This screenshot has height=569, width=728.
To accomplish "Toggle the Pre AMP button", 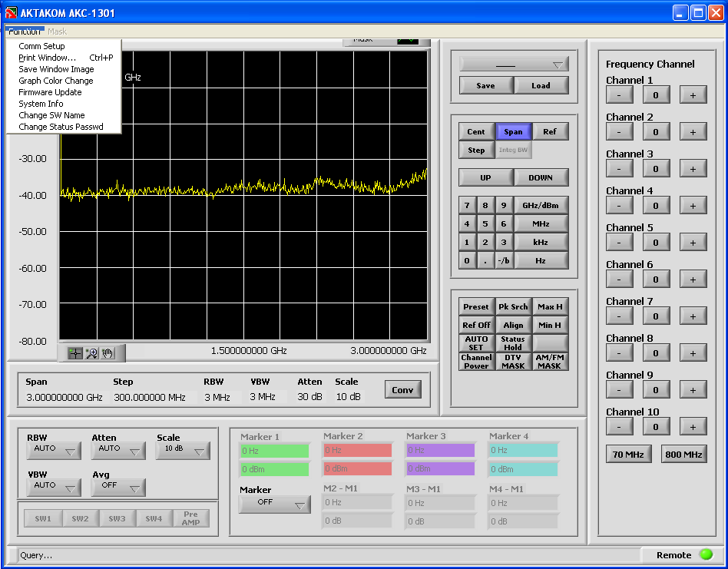I will (x=190, y=518).
